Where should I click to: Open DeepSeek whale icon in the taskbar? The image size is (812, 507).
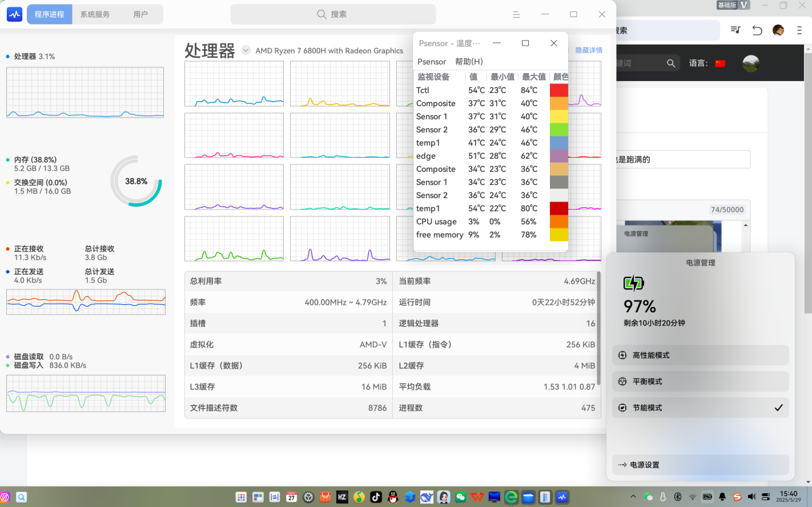pos(427,497)
